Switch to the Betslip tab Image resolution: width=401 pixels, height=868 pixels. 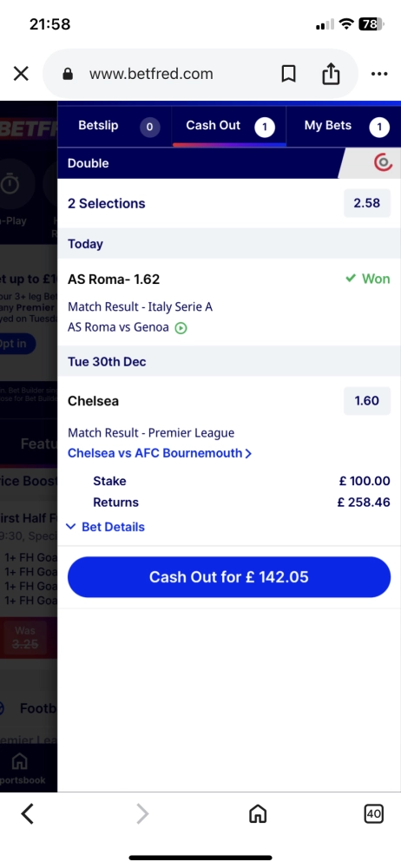coord(115,126)
